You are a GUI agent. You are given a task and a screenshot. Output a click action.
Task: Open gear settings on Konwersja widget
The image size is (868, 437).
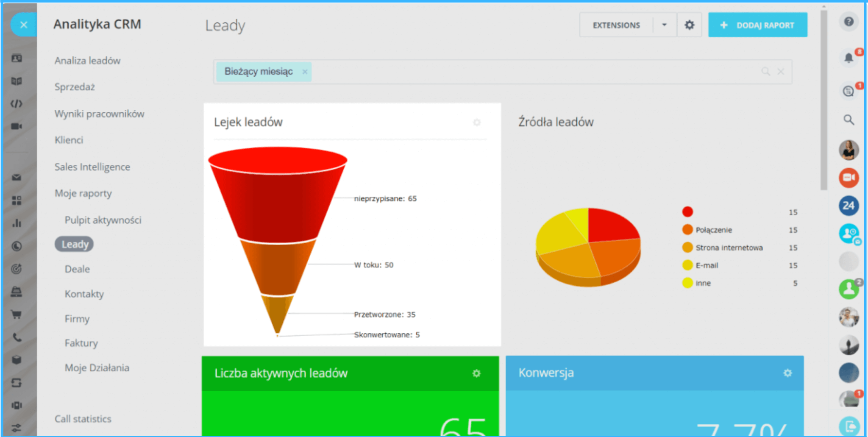pos(787,373)
